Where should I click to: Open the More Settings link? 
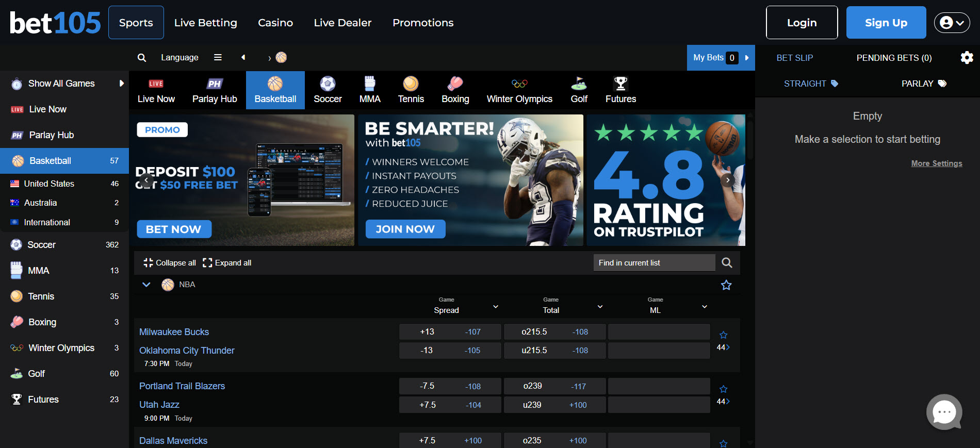click(x=937, y=163)
